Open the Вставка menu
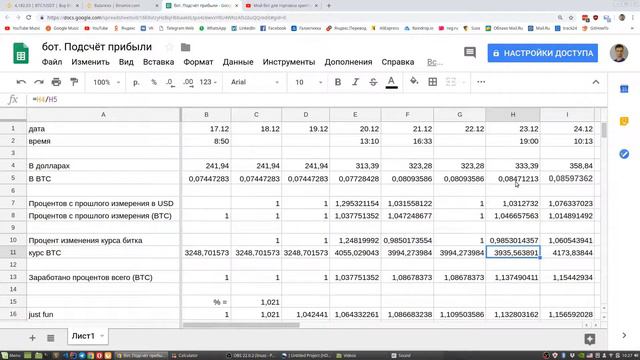 [x=158, y=62]
